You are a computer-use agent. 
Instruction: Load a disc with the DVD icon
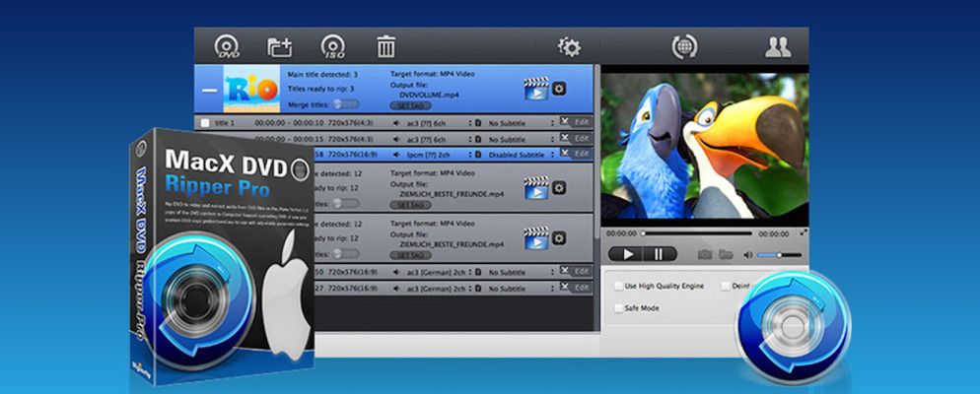click(x=226, y=47)
